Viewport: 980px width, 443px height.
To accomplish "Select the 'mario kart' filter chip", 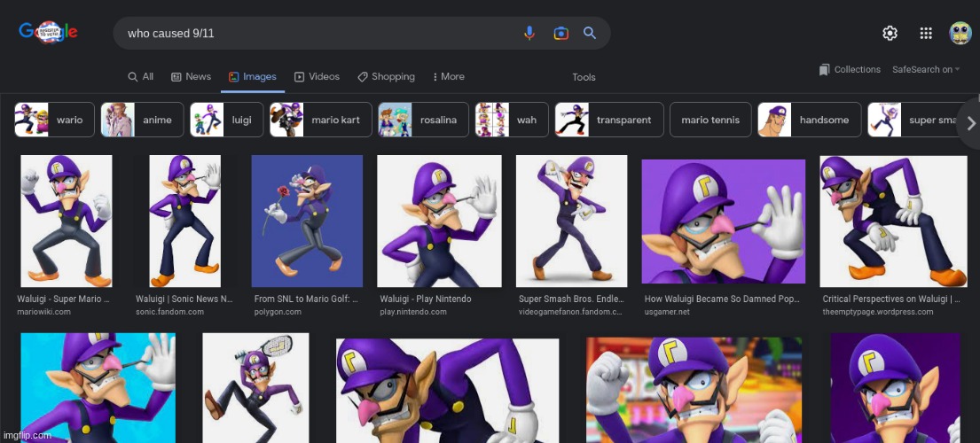I will pyautogui.click(x=321, y=120).
